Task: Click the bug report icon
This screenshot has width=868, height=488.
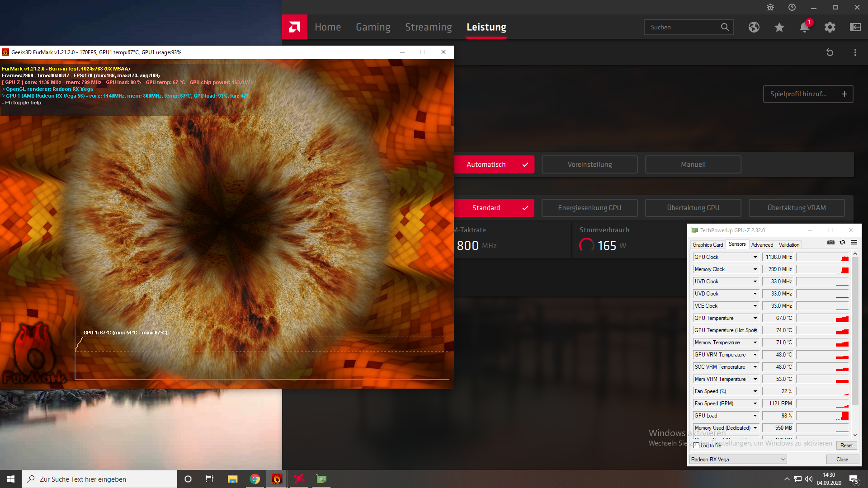Action: coord(770,7)
